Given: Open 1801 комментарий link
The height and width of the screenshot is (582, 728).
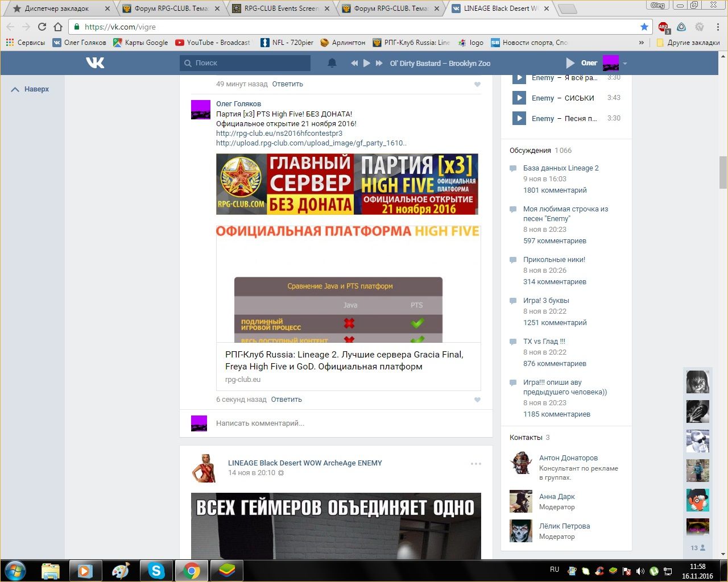Looking at the screenshot, I should (555, 190).
